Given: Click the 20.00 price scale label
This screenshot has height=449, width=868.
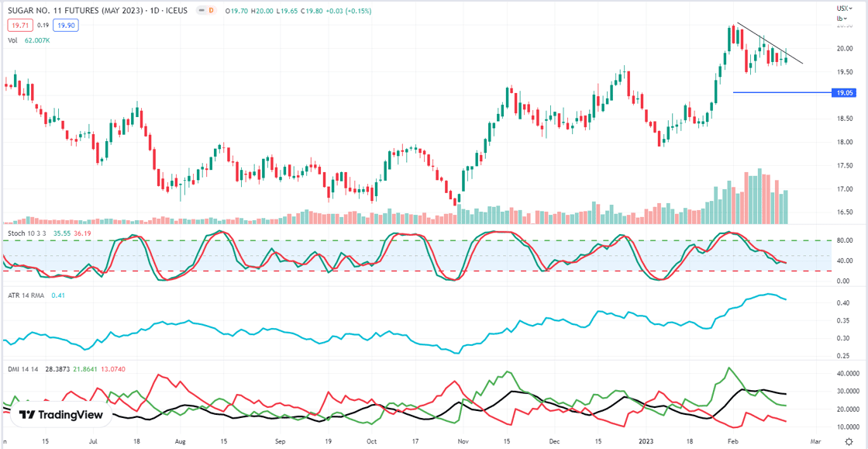Looking at the screenshot, I should (844, 50).
